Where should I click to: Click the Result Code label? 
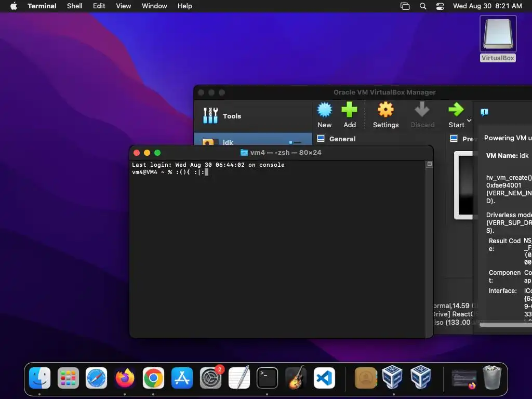point(504,245)
